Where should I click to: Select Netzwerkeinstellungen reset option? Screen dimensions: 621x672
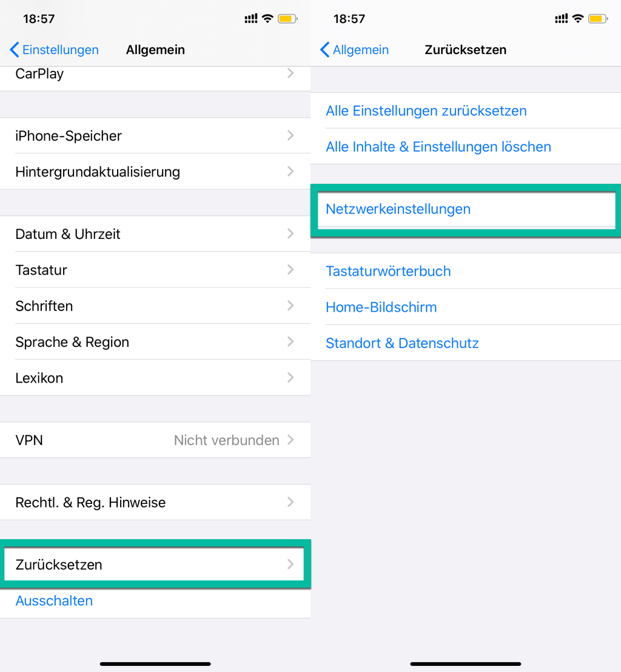pyautogui.click(x=466, y=209)
